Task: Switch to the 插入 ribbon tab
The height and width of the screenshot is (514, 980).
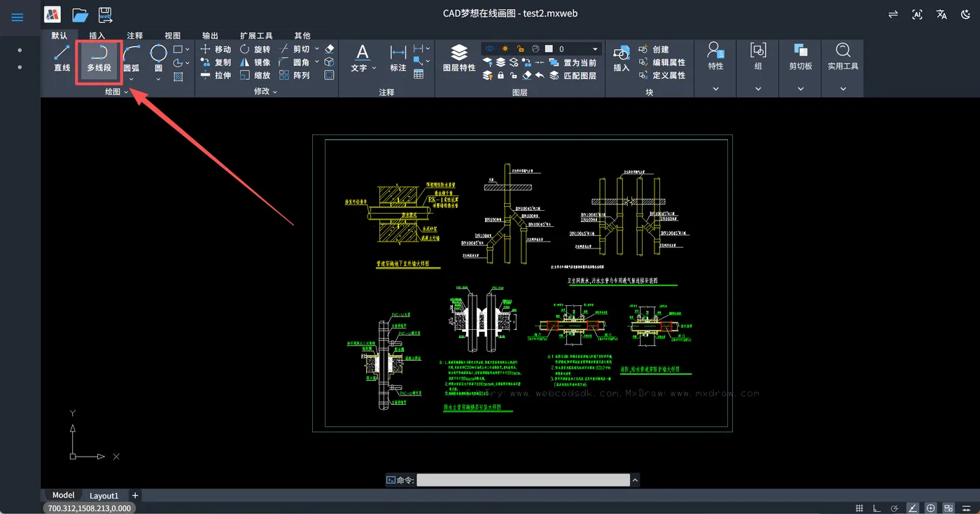Action: point(97,36)
